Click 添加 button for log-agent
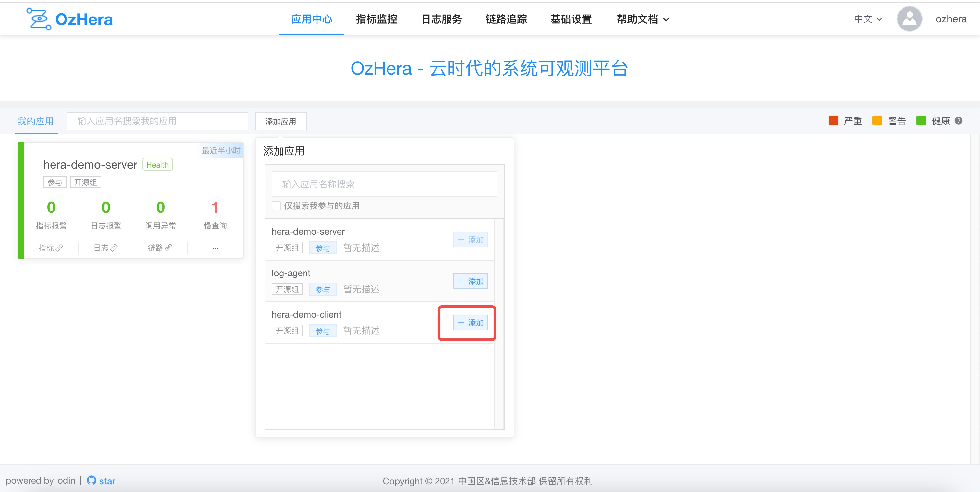This screenshot has height=492, width=980. click(x=470, y=281)
